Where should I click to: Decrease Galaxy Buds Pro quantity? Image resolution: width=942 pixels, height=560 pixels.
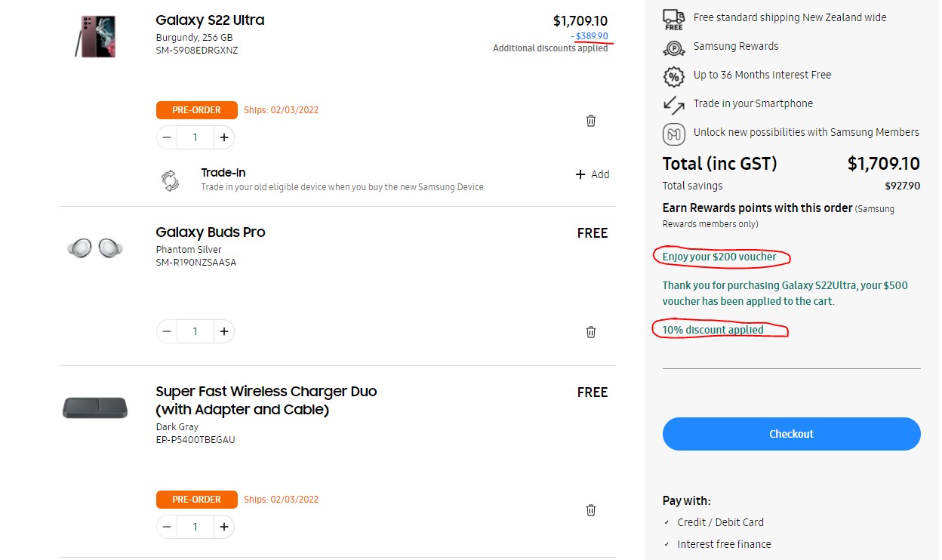167,331
